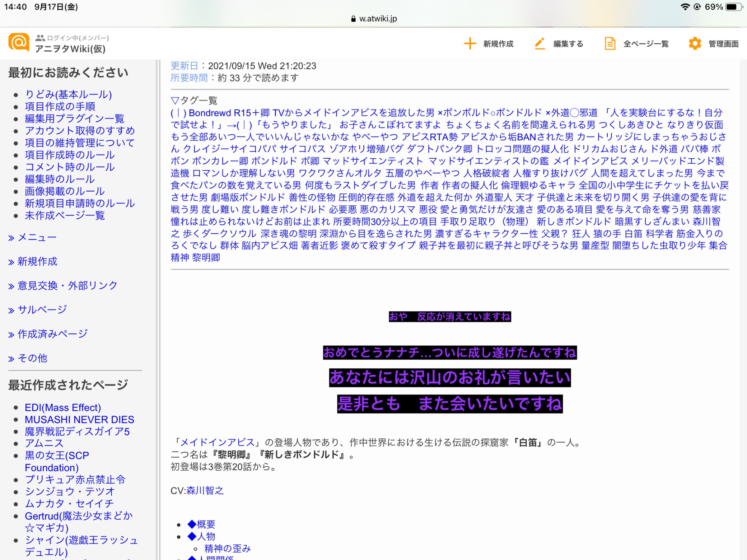Click the CV 森川智之 link

click(205, 491)
